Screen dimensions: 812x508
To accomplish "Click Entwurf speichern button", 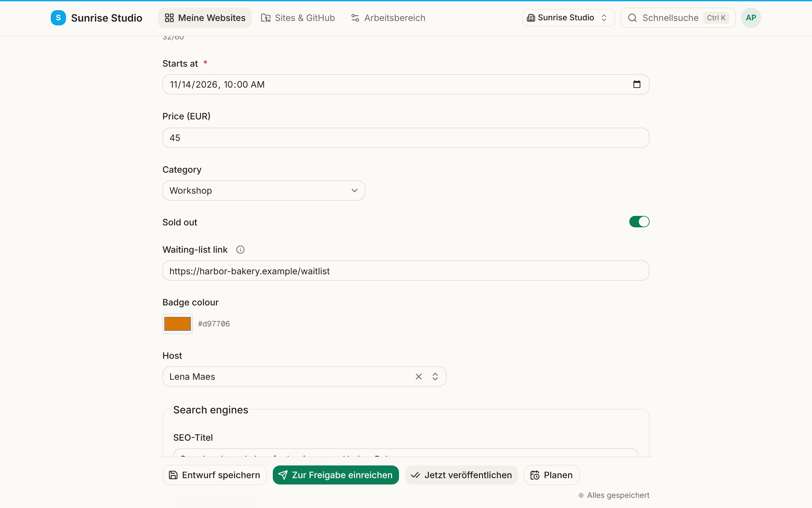I will click(x=215, y=475).
